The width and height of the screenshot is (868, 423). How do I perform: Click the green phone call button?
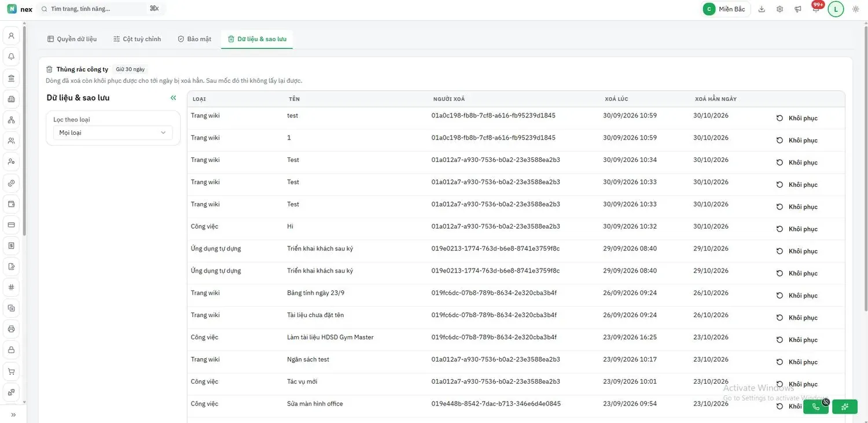tap(816, 406)
